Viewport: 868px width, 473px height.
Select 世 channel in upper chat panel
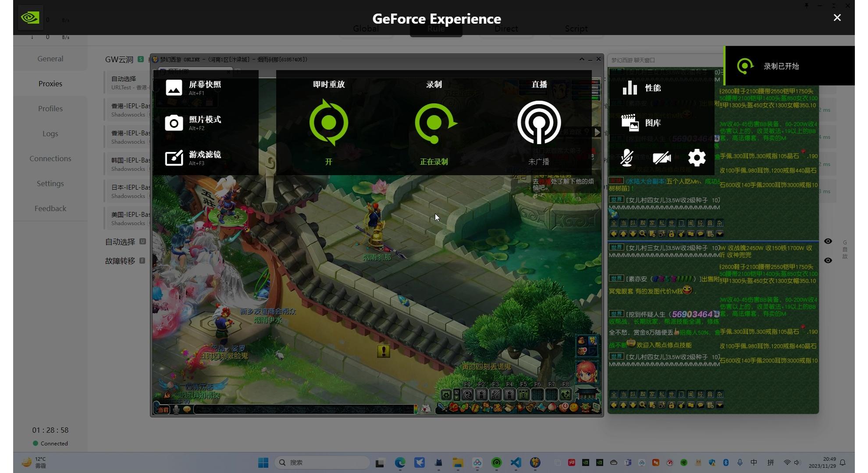[x=672, y=223]
